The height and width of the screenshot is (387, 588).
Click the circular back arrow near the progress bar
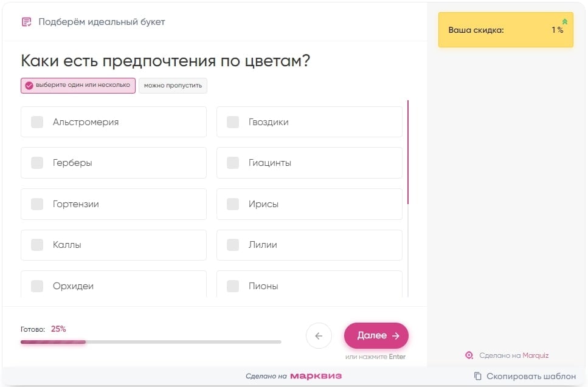(319, 335)
